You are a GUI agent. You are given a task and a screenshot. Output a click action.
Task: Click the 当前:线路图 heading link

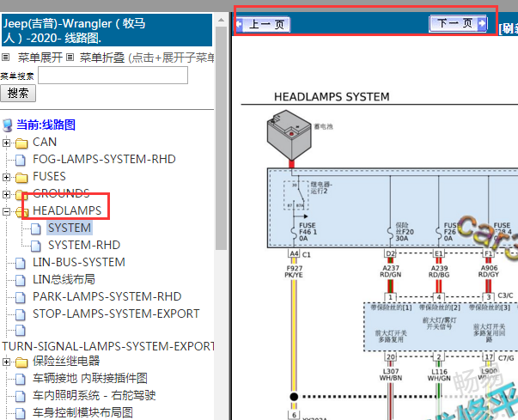pyautogui.click(x=46, y=125)
